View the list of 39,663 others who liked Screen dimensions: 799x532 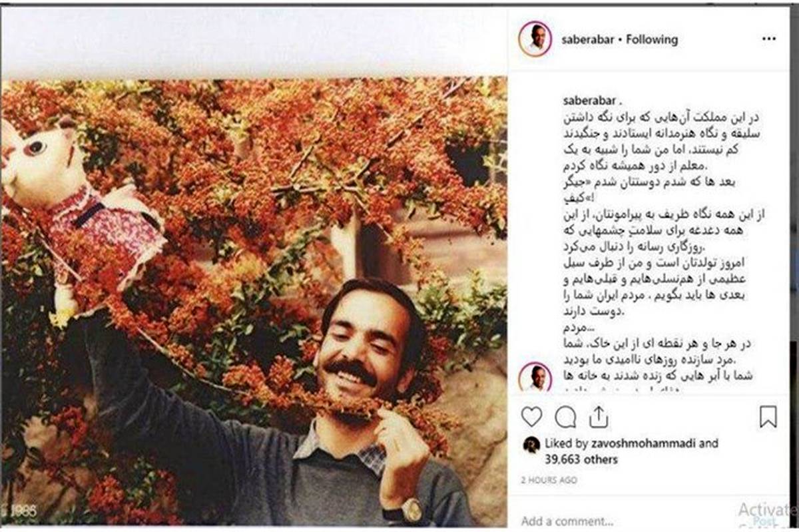(x=581, y=459)
